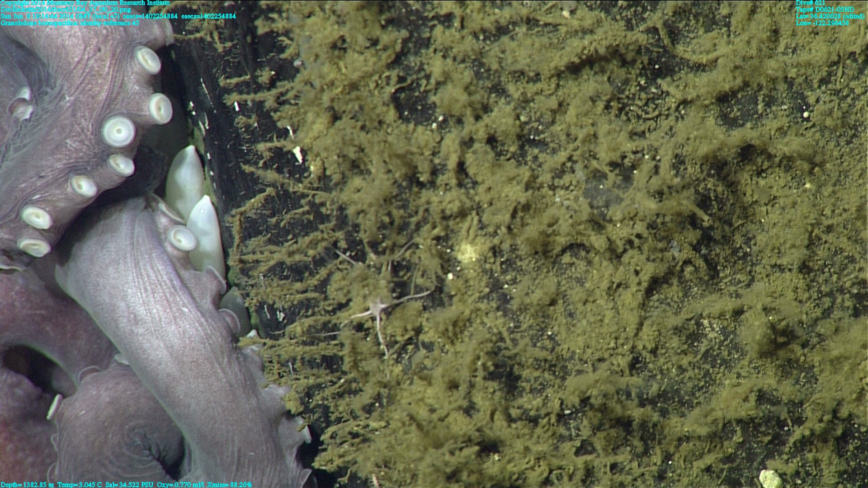868x488 pixels.
Task: Click the Depth=1382.85 m readout
Action: click(x=27, y=484)
